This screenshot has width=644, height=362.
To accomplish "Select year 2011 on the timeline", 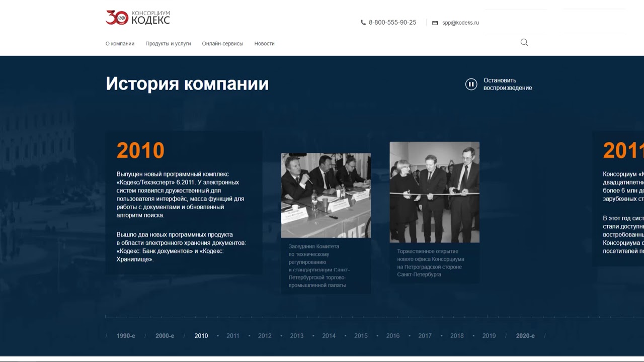I will pyautogui.click(x=233, y=336).
